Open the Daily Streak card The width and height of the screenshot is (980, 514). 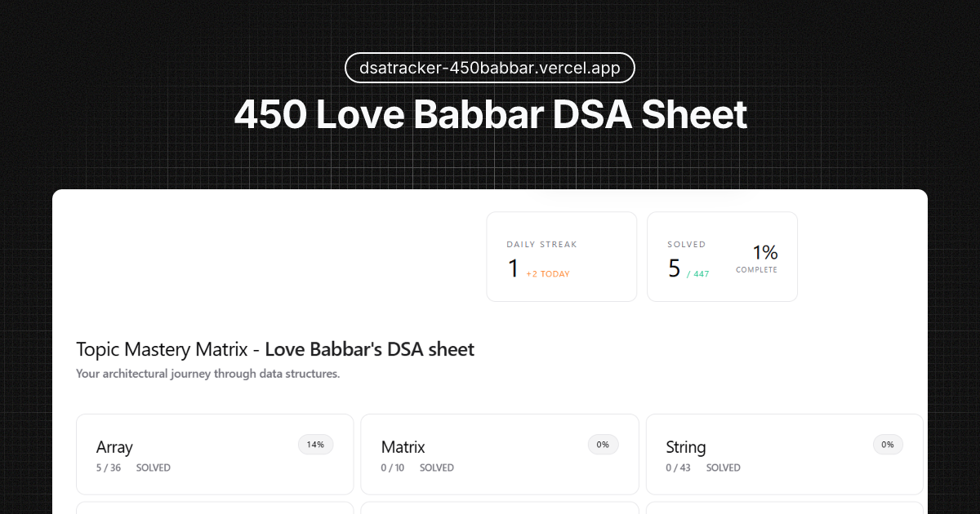(562, 256)
